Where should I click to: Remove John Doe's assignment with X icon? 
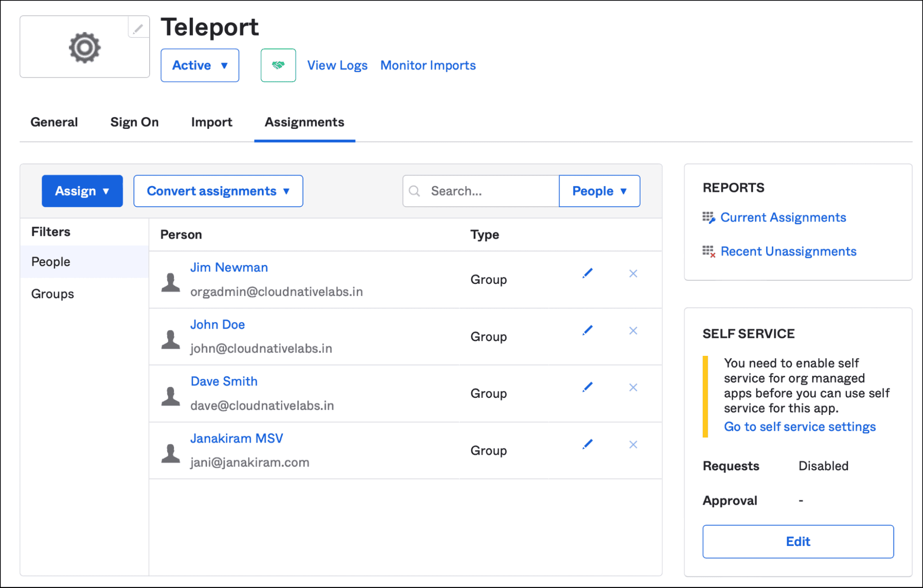coord(633,330)
